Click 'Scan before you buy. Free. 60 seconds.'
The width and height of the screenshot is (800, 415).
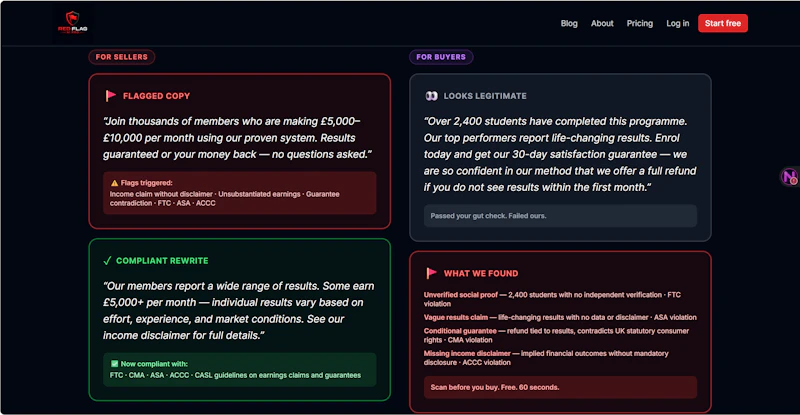[x=560, y=387]
